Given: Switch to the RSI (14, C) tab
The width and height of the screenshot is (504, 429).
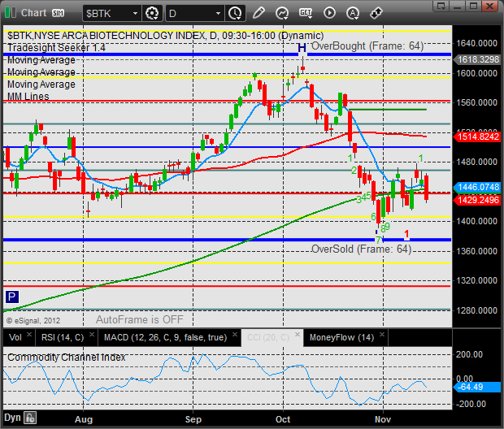Looking at the screenshot, I should 63,337.
